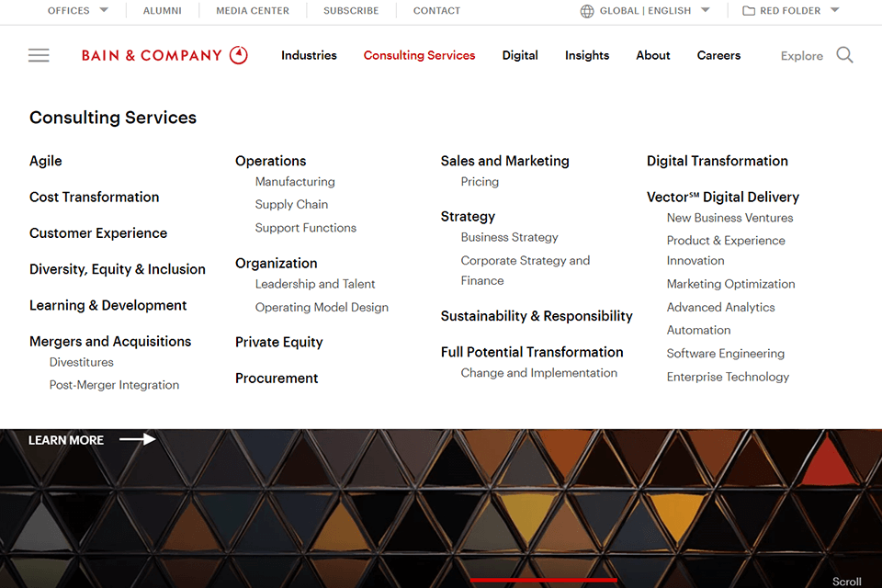Open the Divestitures link
The height and width of the screenshot is (588, 882).
click(81, 362)
